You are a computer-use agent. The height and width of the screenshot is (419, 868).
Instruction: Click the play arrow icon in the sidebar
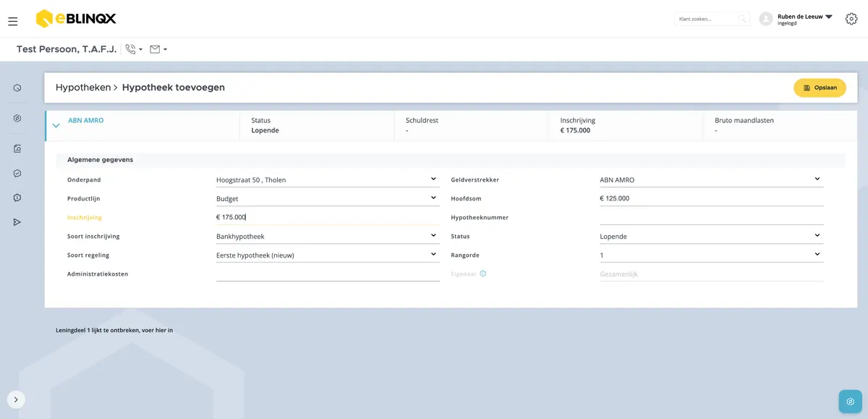tap(17, 222)
